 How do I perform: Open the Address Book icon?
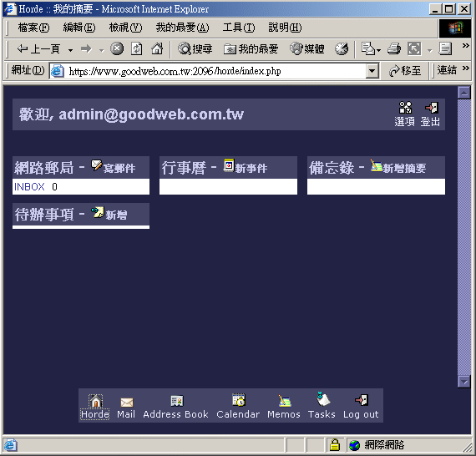pyautogui.click(x=177, y=401)
